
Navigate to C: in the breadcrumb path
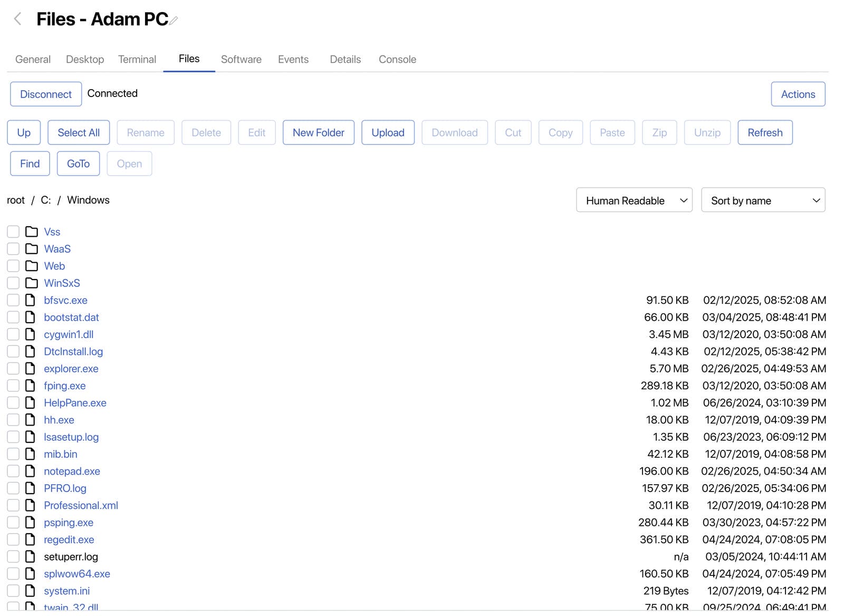point(46,200)
